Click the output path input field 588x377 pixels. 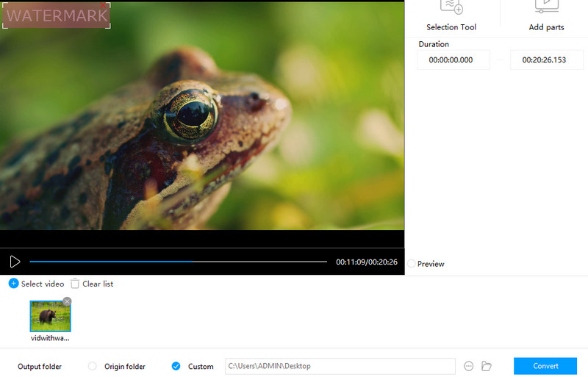(340, 366)
